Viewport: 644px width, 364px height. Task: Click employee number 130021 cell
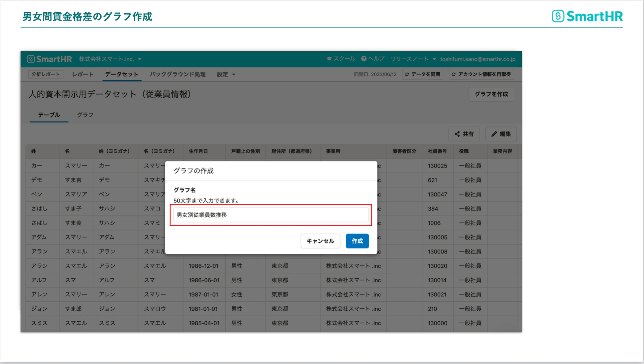437,294
